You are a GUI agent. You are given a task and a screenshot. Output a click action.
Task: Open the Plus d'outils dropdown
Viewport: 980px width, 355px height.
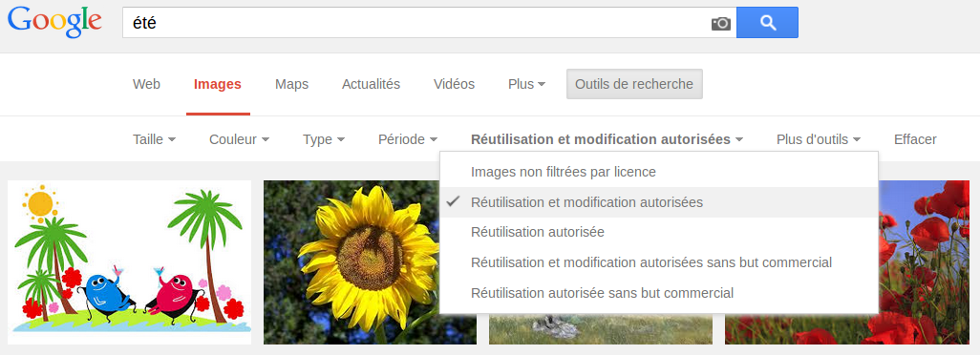tap(819, 139)
